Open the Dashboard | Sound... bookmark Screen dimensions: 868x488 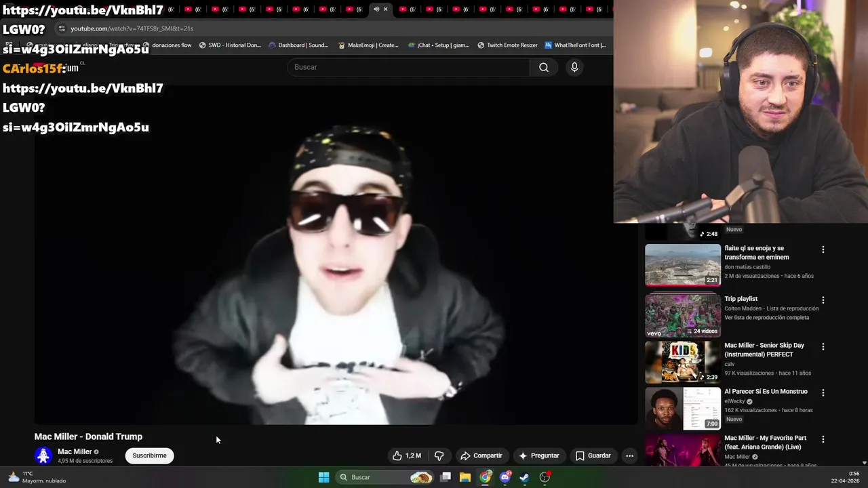point(298,45)
